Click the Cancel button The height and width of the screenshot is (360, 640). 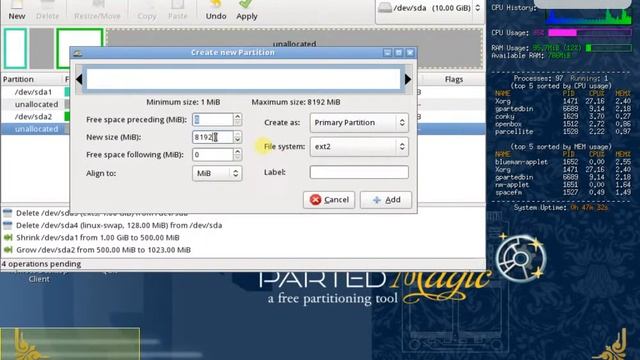329,200
